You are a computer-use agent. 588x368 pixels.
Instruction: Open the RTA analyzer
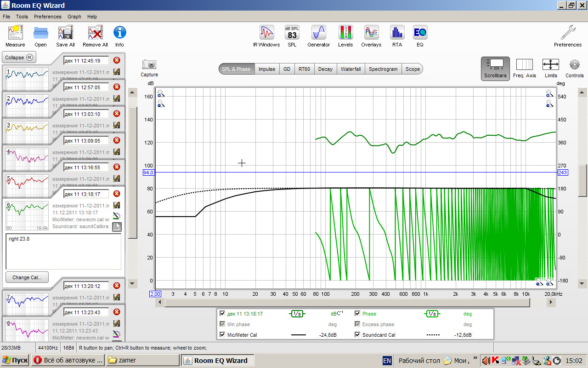(397, 33)
